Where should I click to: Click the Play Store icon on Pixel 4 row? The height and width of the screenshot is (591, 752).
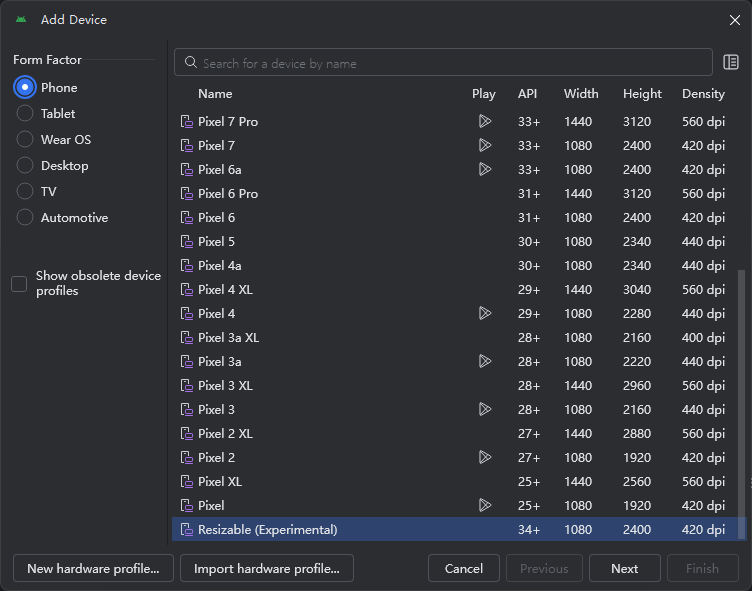click(x=484, y=314)
